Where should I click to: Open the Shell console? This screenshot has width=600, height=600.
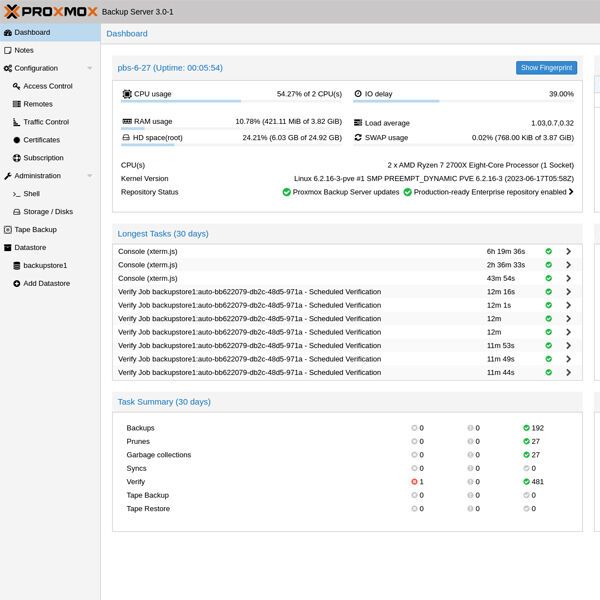point(50,194)
